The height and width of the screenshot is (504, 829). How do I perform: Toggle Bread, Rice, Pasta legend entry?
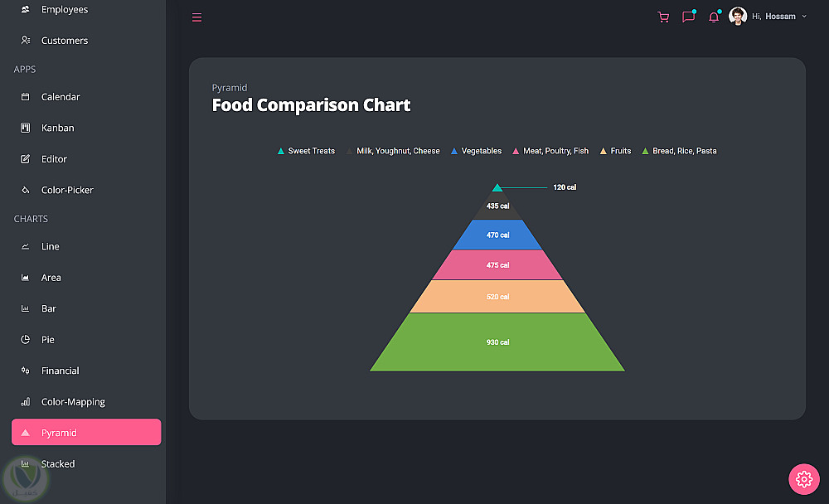point(679,151)
